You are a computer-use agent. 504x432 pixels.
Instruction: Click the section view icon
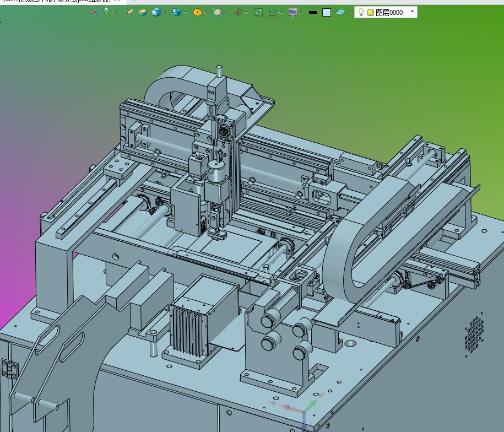[x=272, y=12]
